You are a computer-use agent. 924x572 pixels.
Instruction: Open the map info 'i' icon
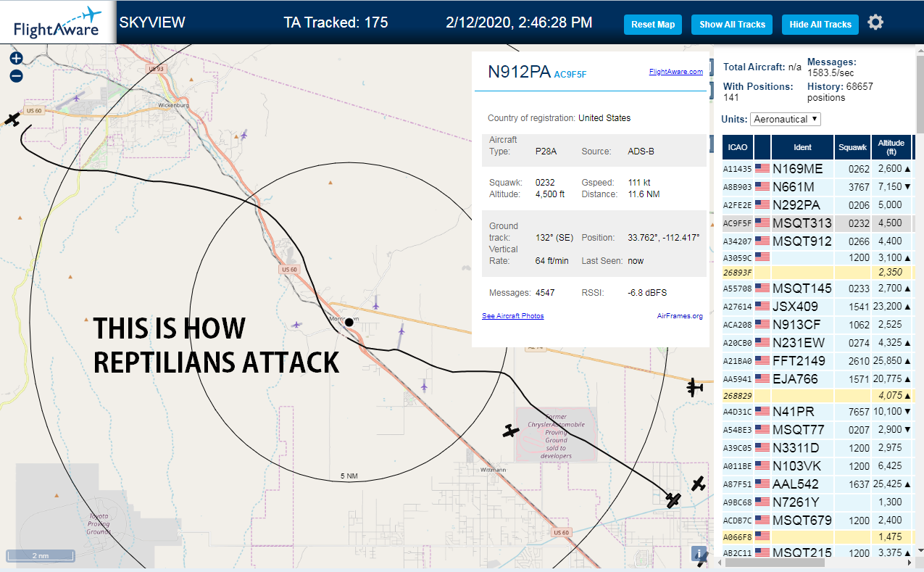pyautogui.click(x=699, y=555)
